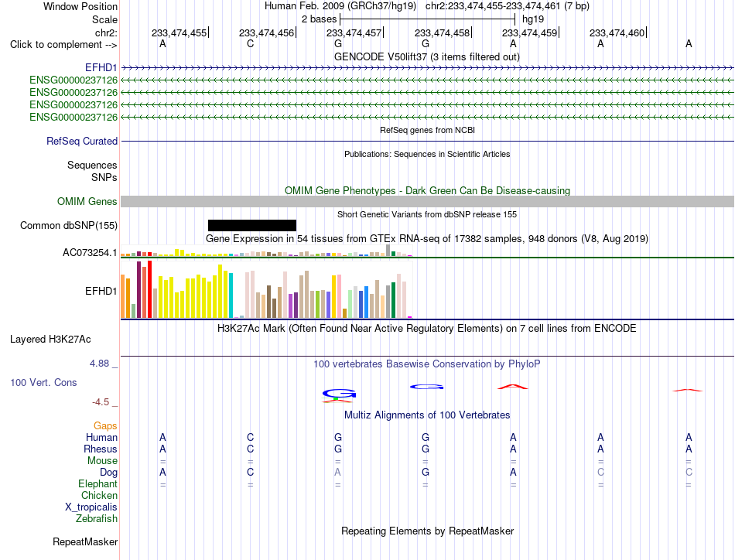The width and height of the screenshot is (735, 560).
Task: Select the Layered H3K27Ac track label
Action: [50, 340]
